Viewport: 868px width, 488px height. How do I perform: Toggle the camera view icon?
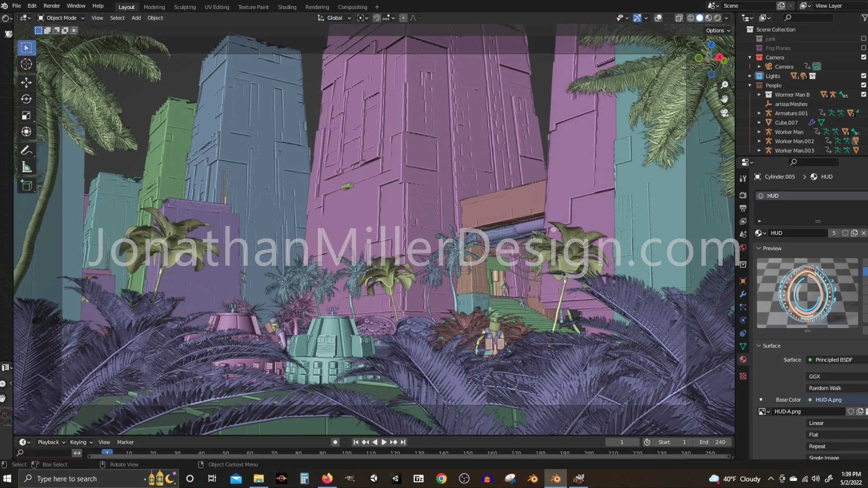(724, 113)
